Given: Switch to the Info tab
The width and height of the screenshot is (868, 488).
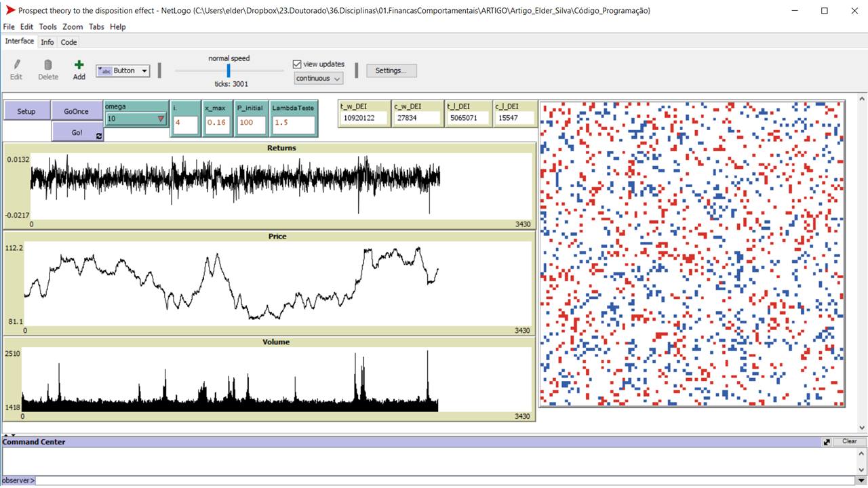Looking at the screenshot, I should tap(47, 41).
